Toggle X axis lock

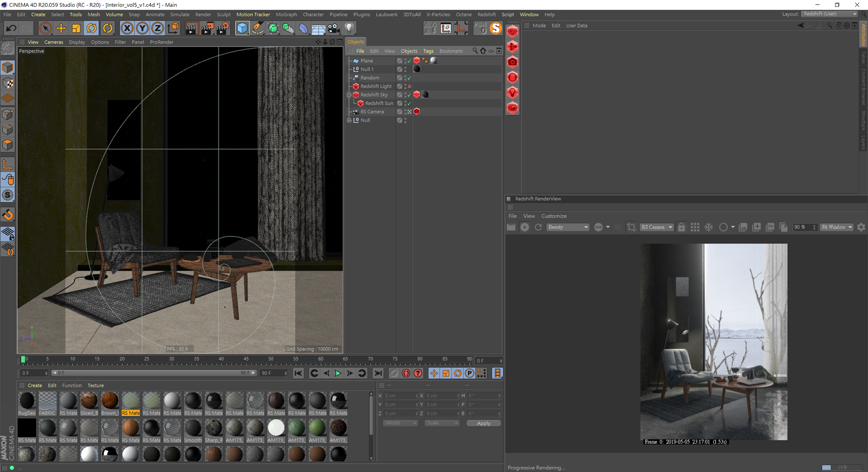tap(127, 28)
